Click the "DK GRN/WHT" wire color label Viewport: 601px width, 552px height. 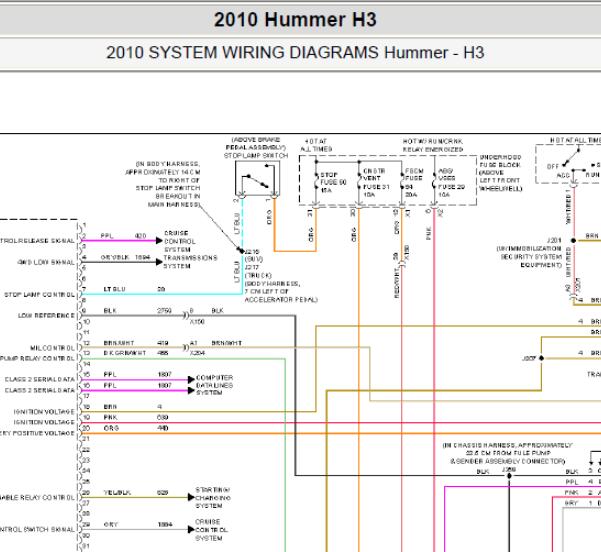pyautogui.click(x=125, y=353)
